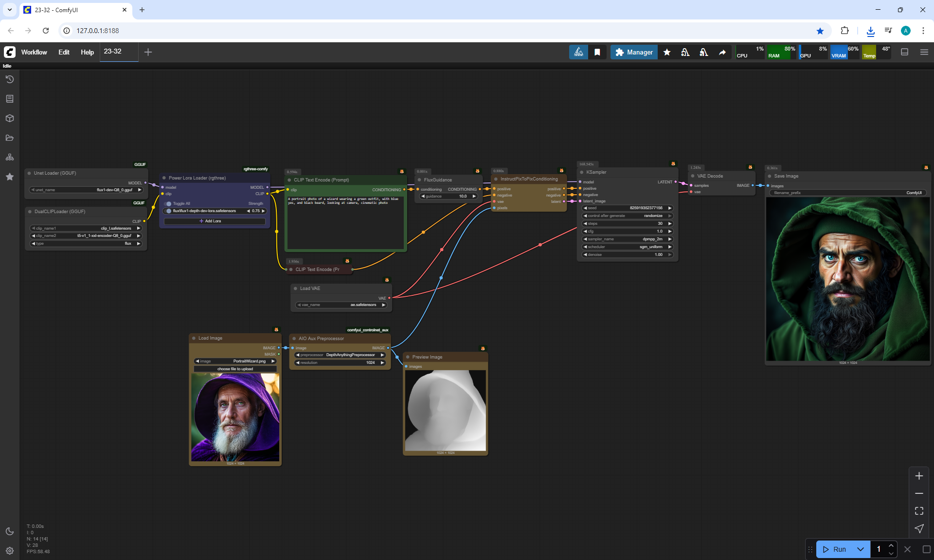The height and width of the screenshot is (560, 934).
Task: Click the star favorites icon in top toolbar
Action: [x=667, y=52]
